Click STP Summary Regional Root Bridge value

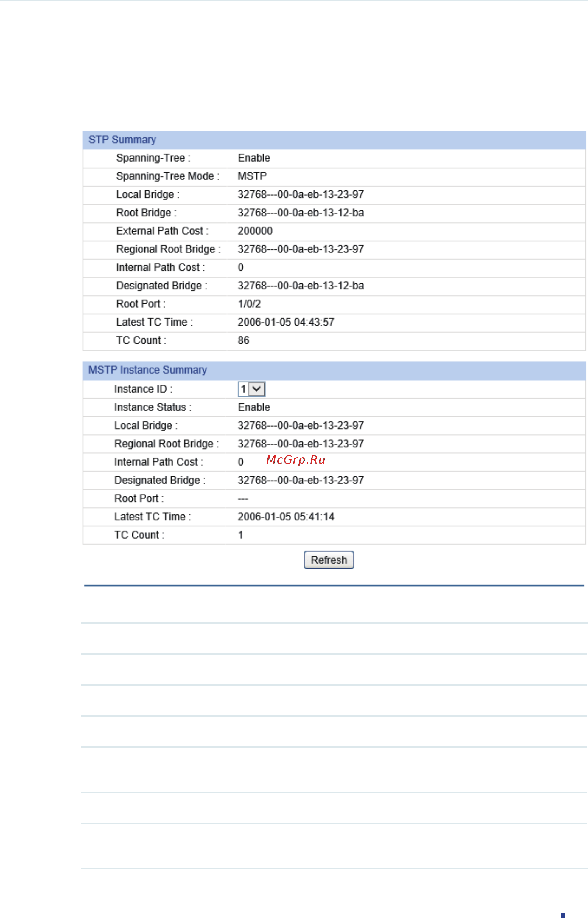point(301,249)
